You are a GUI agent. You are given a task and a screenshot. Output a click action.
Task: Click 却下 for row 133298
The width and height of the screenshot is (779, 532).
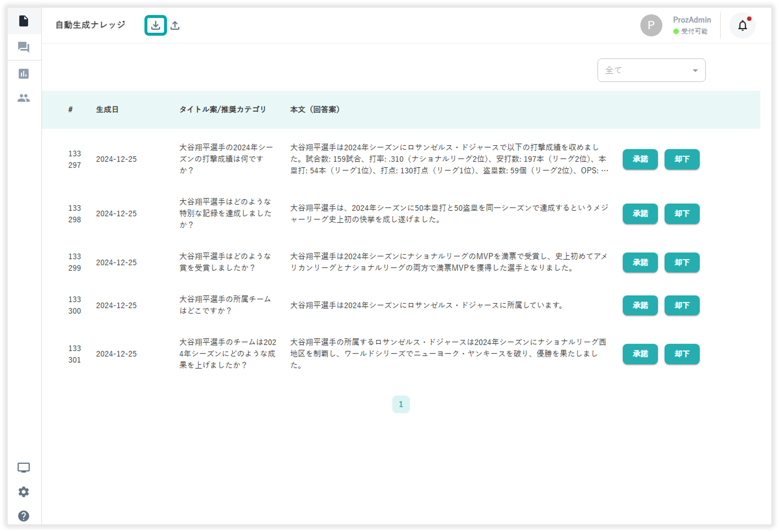click(682, 214)
